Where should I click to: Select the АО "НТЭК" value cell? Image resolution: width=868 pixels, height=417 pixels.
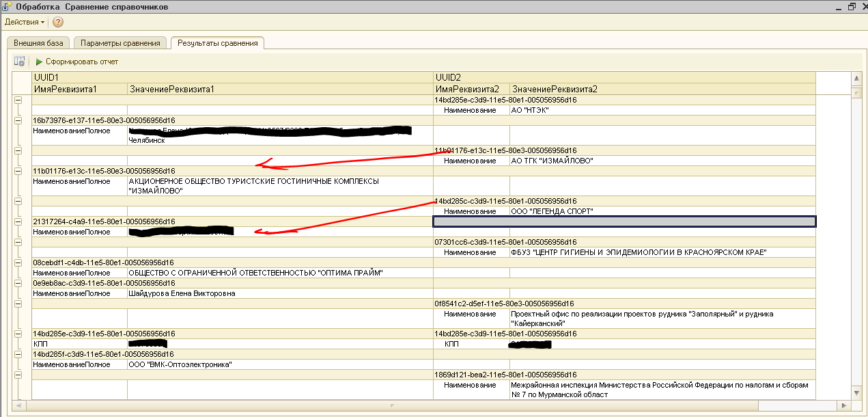[x=662, y=110]
